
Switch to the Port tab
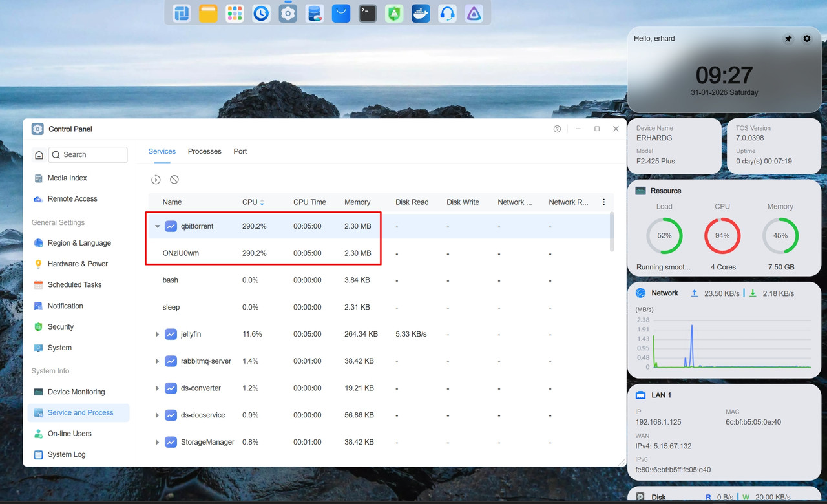pos(240,151)
